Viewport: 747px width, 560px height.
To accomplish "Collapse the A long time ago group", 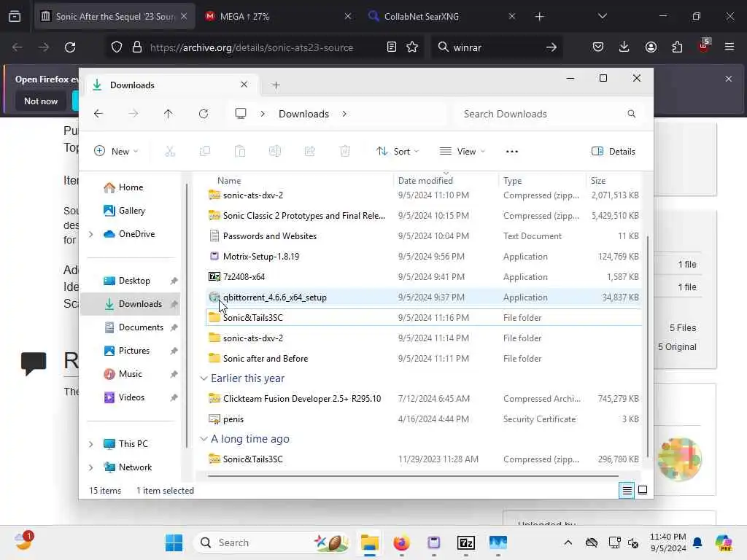I will [204, 438].
